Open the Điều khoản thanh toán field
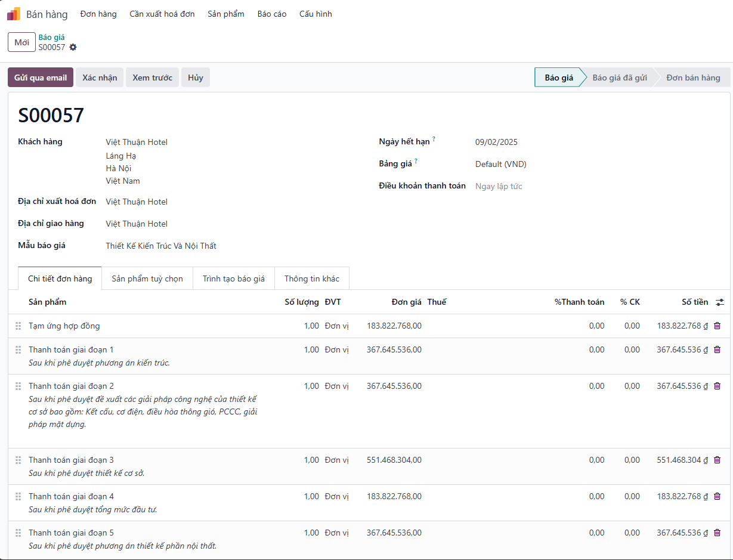Viewport: 733px width, 560px height. pos(499,186)
